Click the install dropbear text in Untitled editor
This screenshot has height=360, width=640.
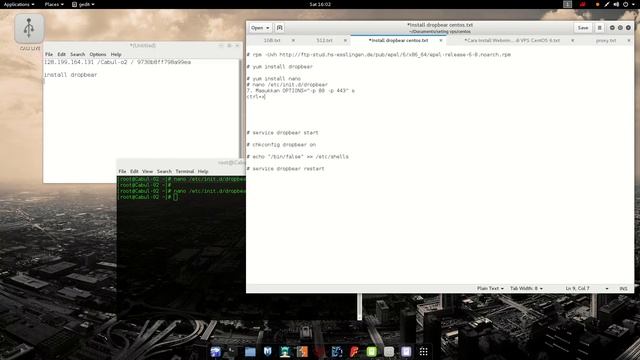(x=70, y=75)
